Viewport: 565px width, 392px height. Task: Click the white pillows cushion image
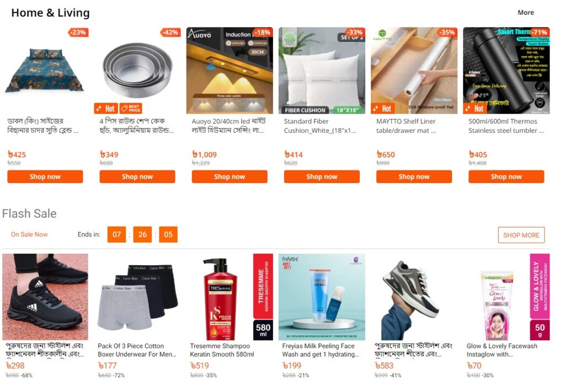pos(322,71)
